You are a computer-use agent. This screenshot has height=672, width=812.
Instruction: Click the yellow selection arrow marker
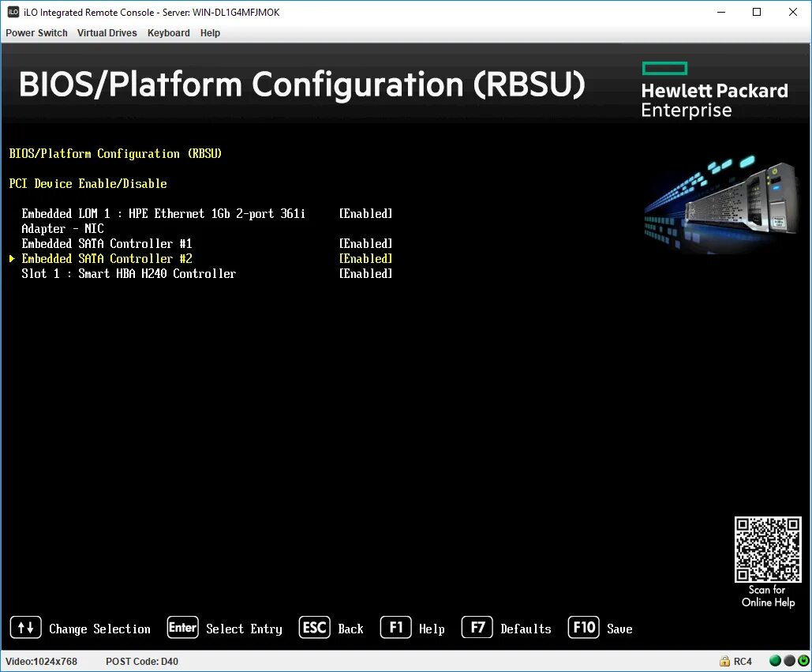(x=12, y=258)
